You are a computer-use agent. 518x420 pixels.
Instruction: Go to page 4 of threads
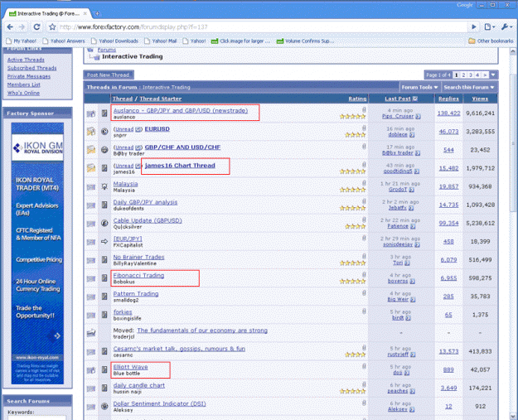(x=477, y=75)
